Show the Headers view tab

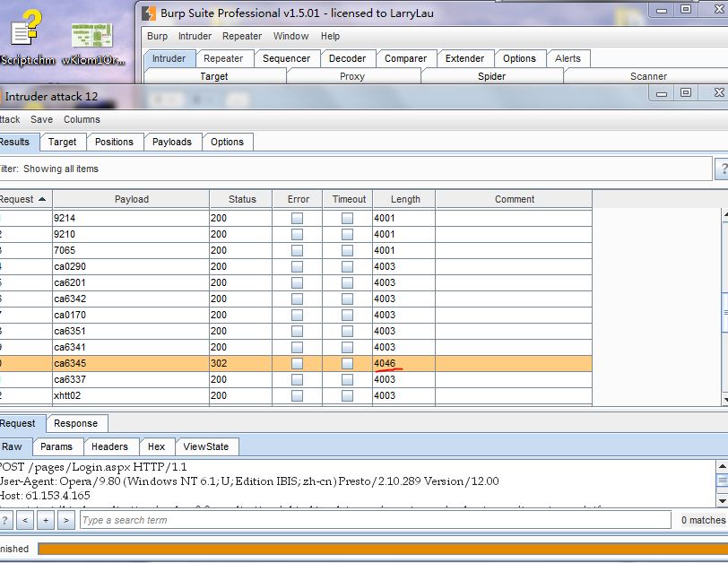click(109, 446)
